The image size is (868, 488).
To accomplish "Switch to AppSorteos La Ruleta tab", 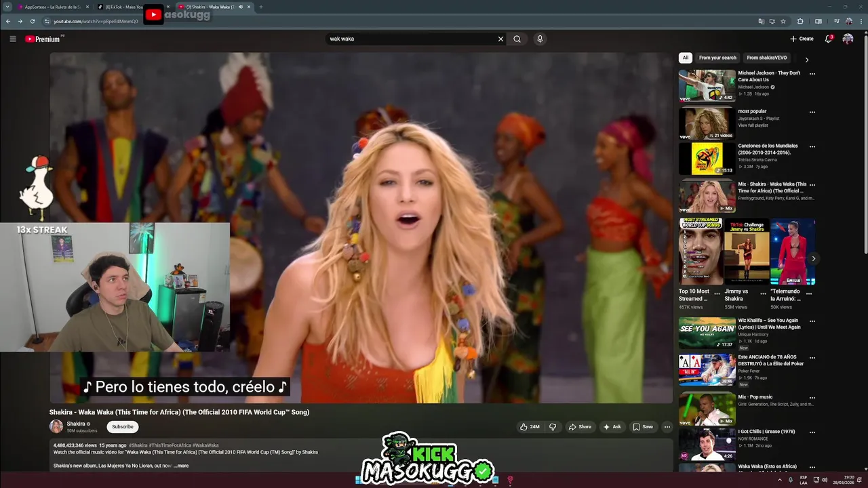I will click(x=52, y=7).
